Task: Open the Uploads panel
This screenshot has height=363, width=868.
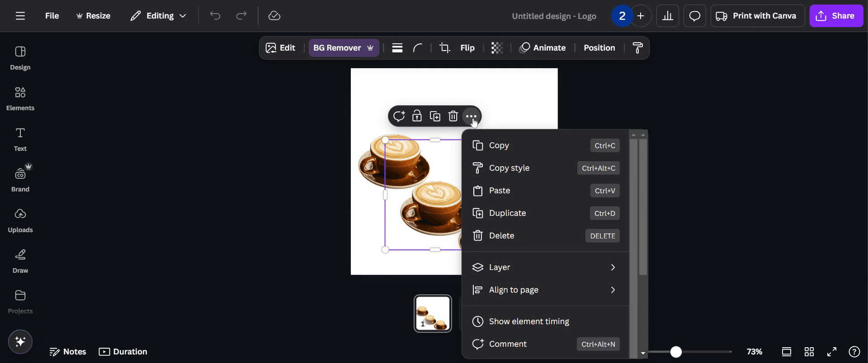Action: click(x=20, y=220)
